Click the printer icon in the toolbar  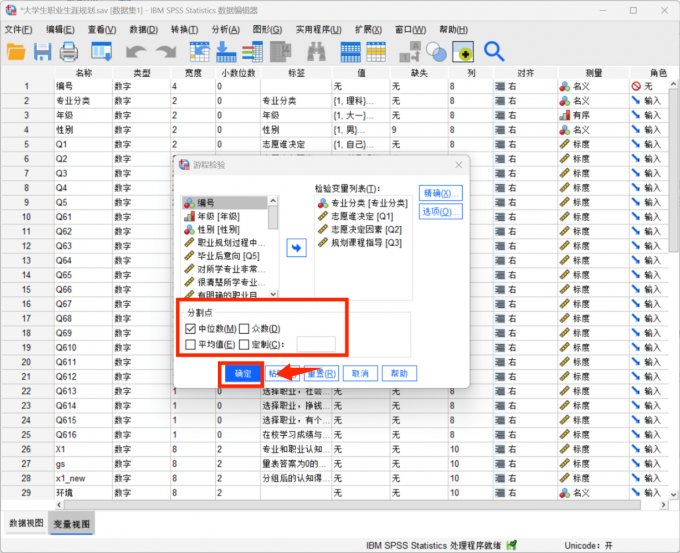click(69, 52)
